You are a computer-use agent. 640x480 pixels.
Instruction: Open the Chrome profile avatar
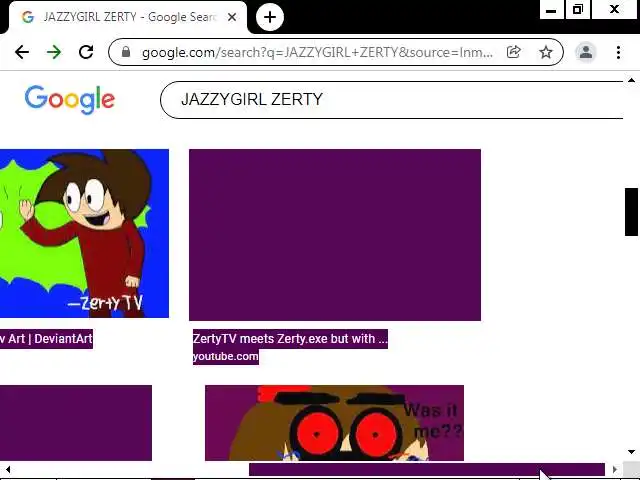coord(586,52)
